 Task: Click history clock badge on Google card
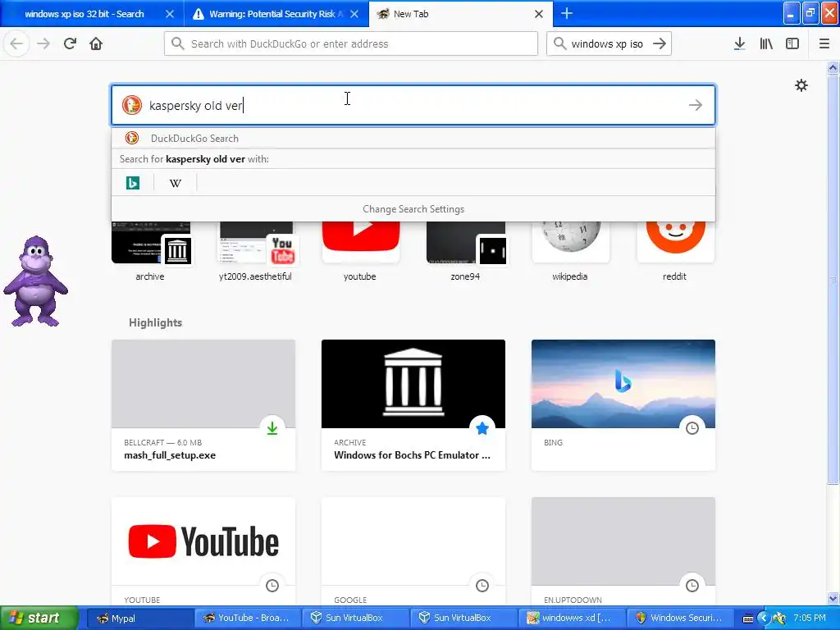coord(482,586)
